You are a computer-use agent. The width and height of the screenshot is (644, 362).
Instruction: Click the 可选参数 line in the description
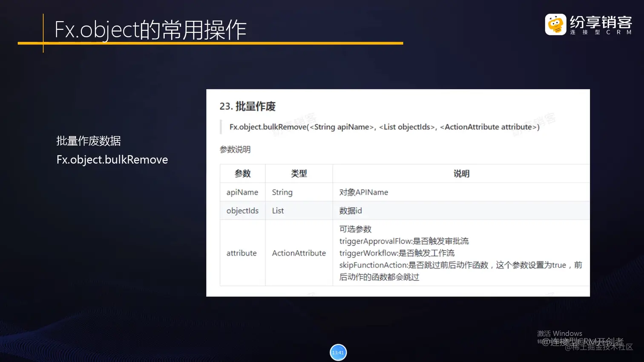point(355,229)
